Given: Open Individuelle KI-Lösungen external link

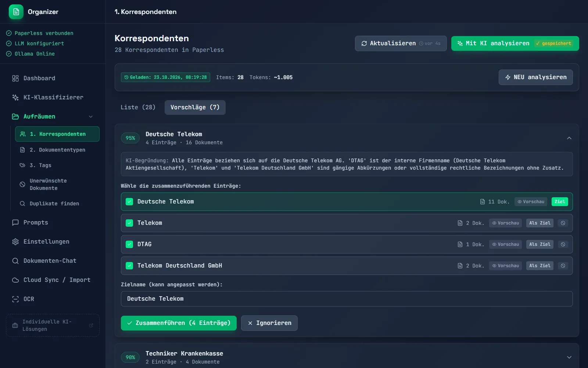Looking at the screenshot, I should coord(53,325).
